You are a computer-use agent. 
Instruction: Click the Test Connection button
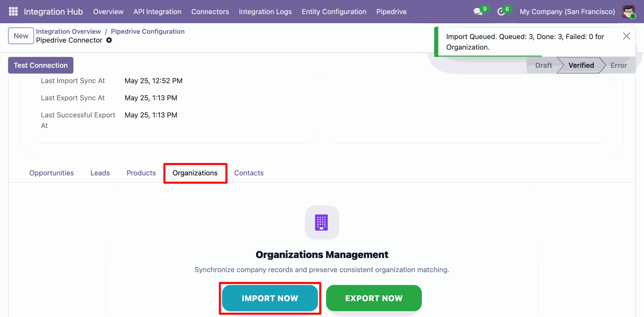(41, 65)
